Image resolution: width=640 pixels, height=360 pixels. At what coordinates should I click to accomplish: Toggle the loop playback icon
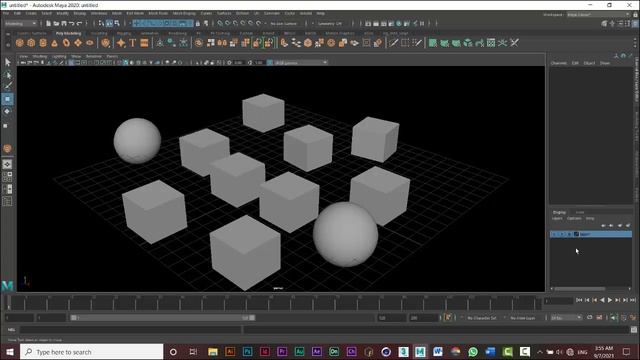tap(589, 318)
